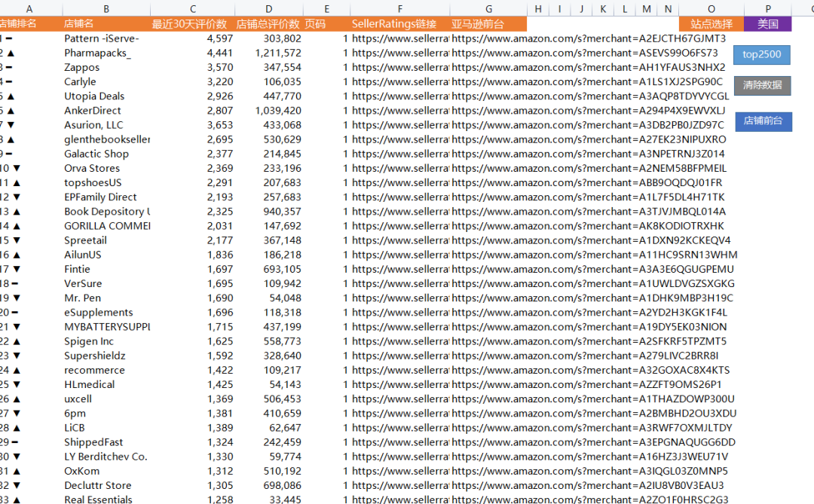Click the total review count 1,211,572
814x504 pixels.
click(x=277, y=53)
